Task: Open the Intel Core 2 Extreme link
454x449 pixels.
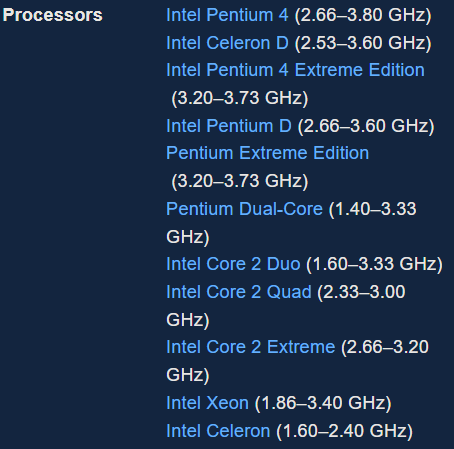Action: pyautogui.click(x=250, y=347)
